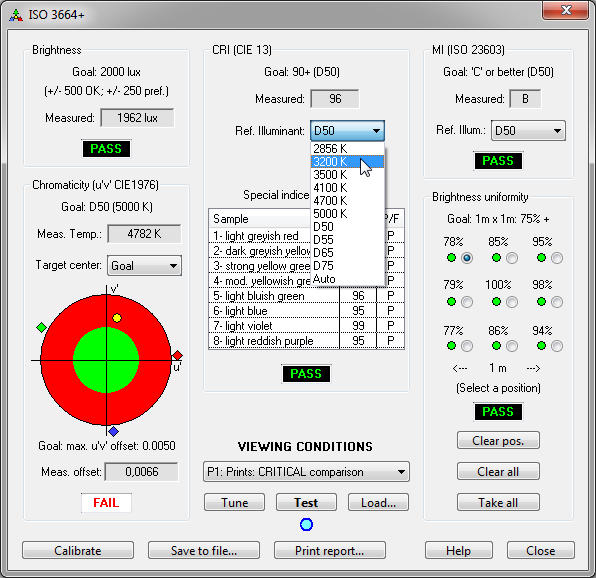The image size is (596, 578).
Task: Expand the viewing conditions P1 Prints dropdown
Action: (306, 472)
